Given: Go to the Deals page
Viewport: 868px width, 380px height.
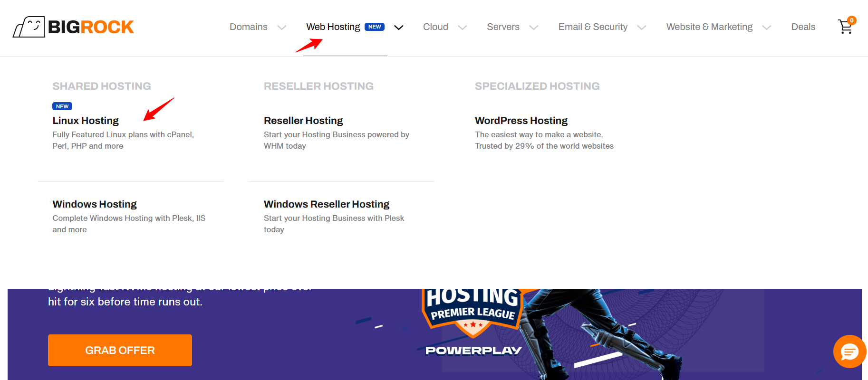Looking at the screenshot, I should tap(803, 27).
